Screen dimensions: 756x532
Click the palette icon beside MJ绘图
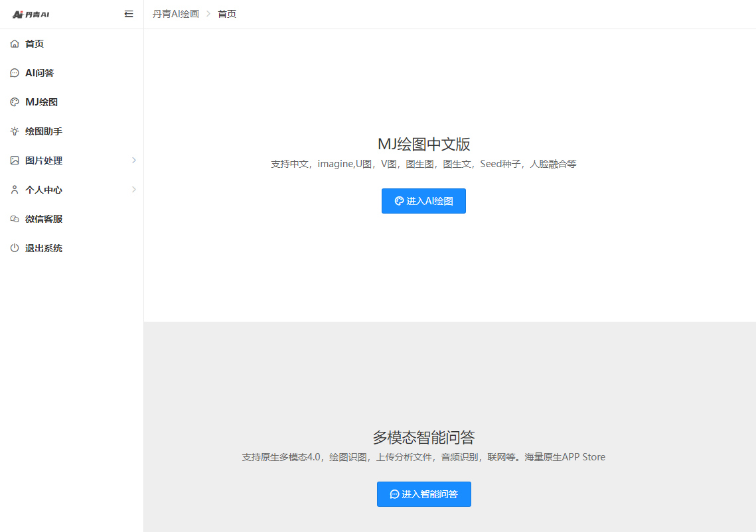pos(15,102)
